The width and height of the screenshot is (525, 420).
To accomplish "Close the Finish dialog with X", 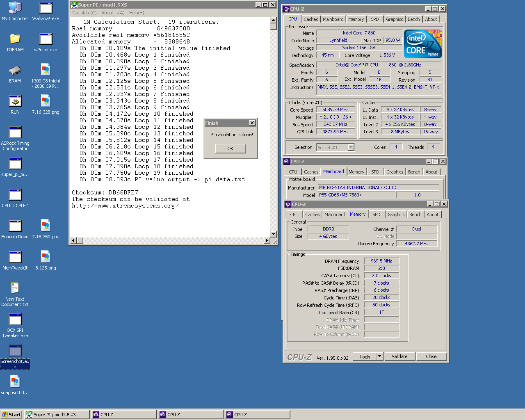I will coord(252,123).
